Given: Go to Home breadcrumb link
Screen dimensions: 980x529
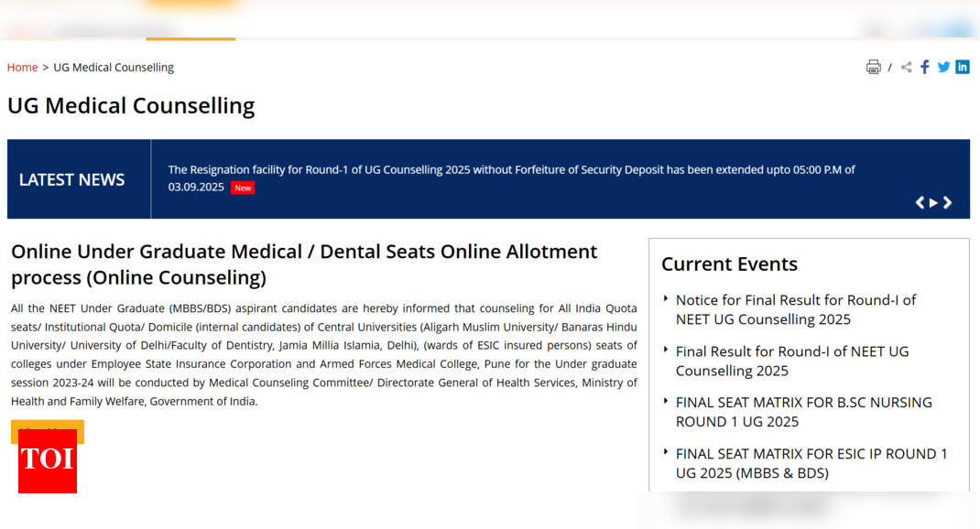Looking at the screenshot, I should tap(22, 68).
